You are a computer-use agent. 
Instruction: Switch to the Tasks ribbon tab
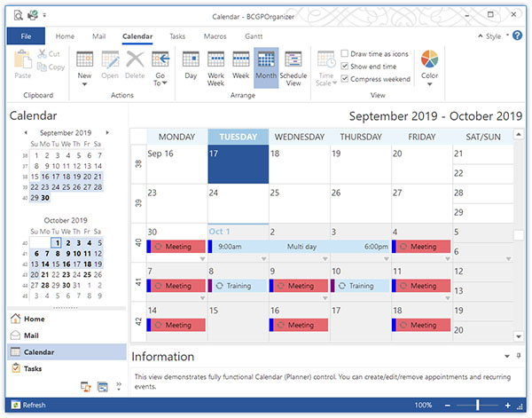pos(177,36)
